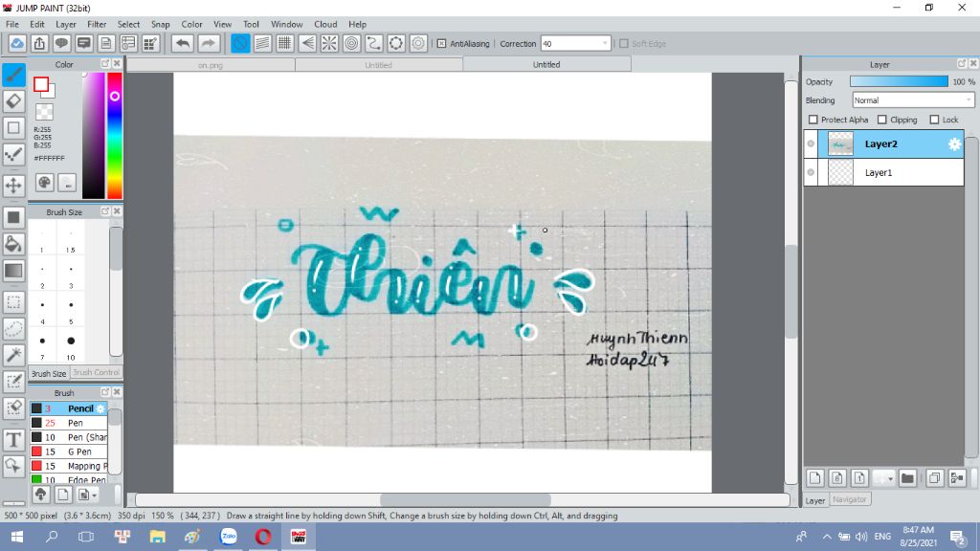Click the foreground color swatch

(41, 84)
